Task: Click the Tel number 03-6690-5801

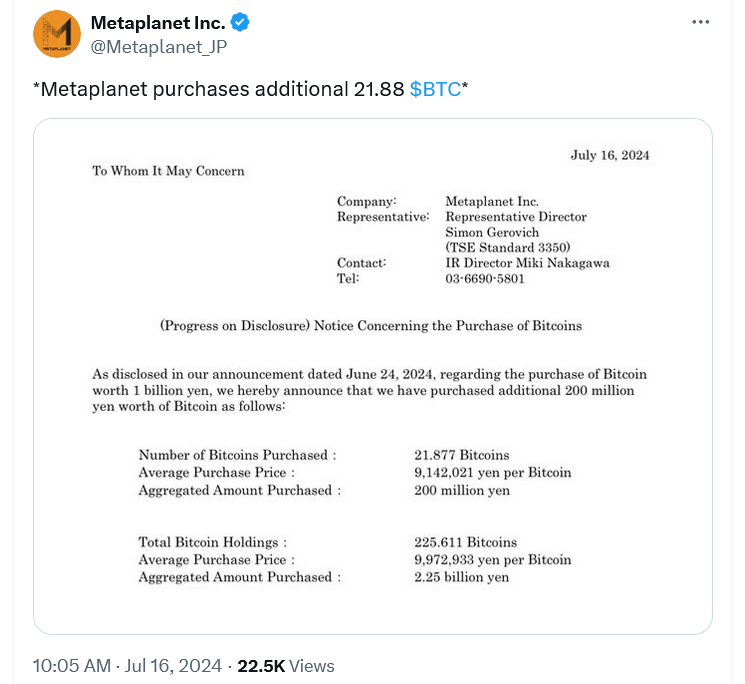Action: [484, 279]
